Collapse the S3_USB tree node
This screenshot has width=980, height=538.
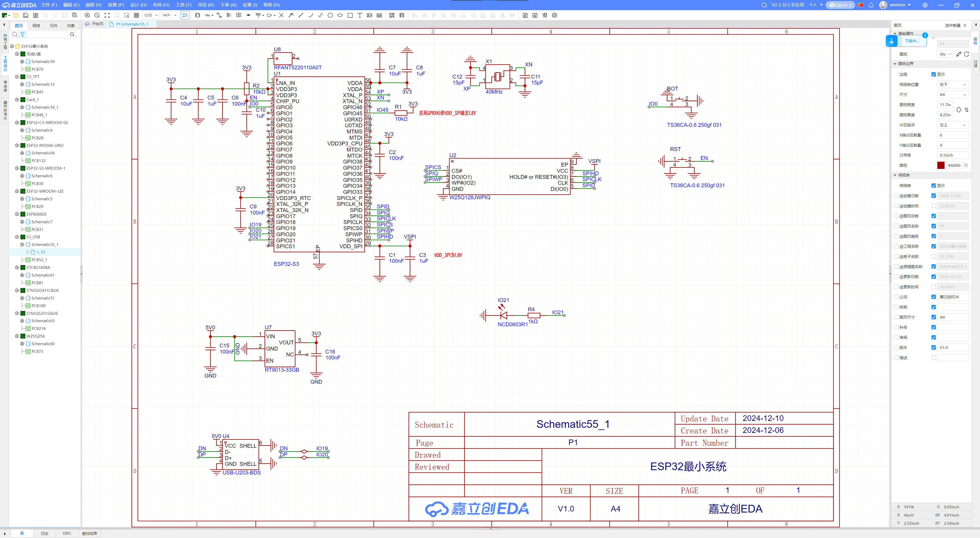coord(17,237)
